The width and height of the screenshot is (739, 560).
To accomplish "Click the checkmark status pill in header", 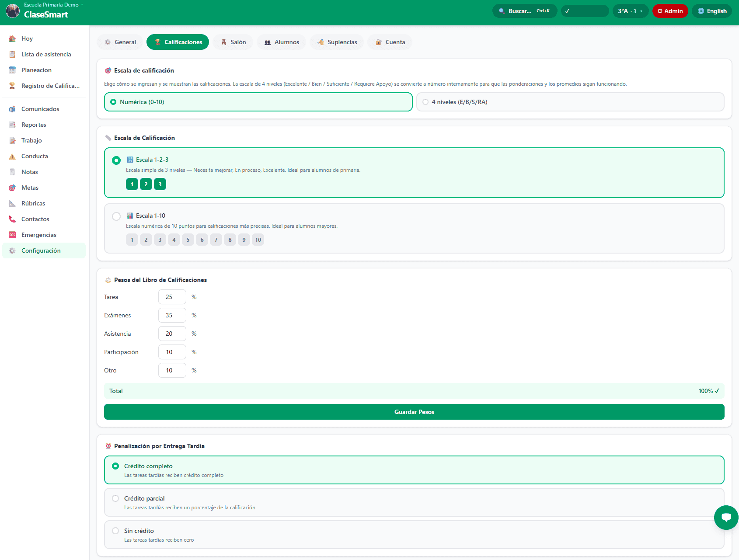I will tap(585, 11).
